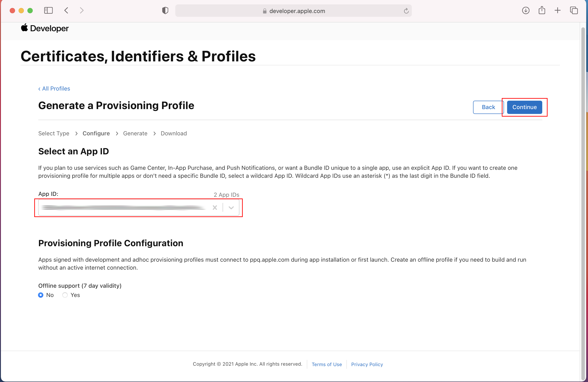
Task: Open the Share icon menu
Action: point(542,10)
